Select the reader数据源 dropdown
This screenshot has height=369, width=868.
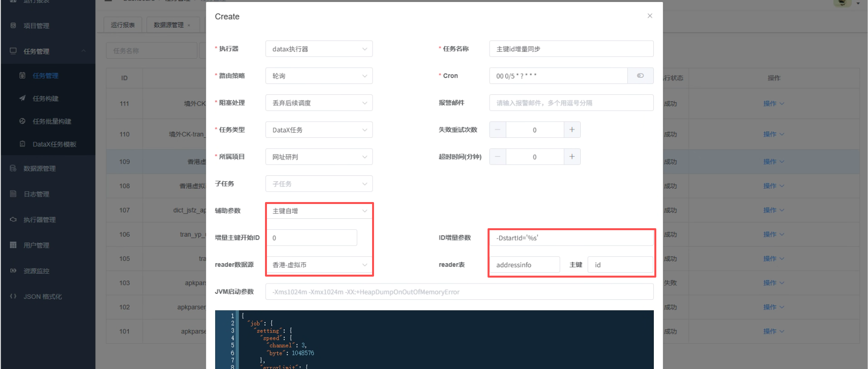pyautogui.click(x=319, y=265)
